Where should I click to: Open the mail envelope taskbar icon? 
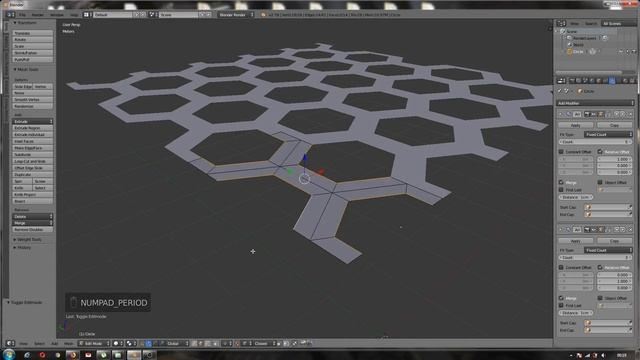(x=88, y=355)
